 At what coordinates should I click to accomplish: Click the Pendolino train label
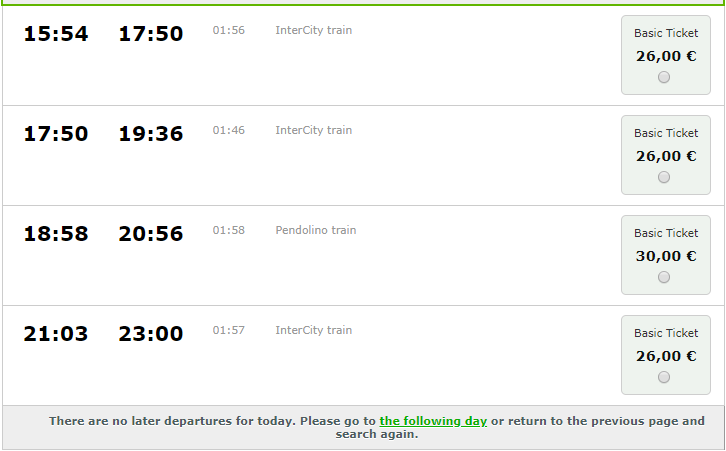[x=316, y=230]
